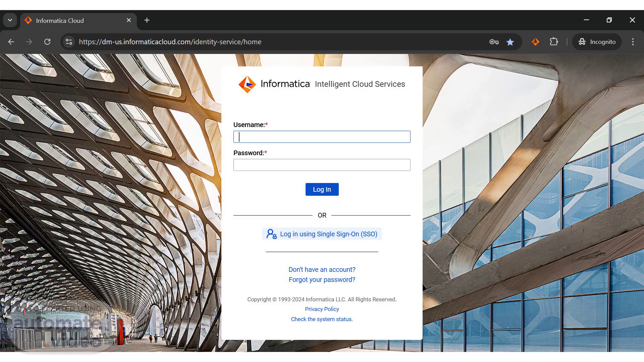Open the Chrome three-dot menu
Viewport: 644px width, 362px height.
click(633, 42)
